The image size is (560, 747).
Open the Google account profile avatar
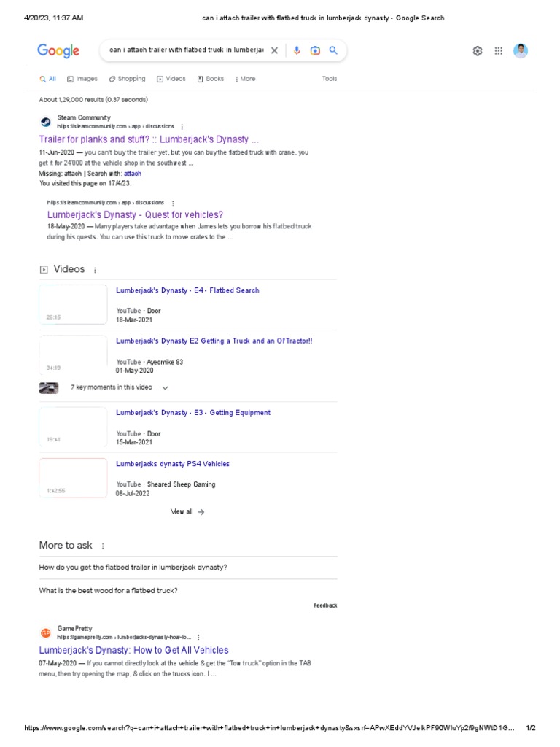521,51
